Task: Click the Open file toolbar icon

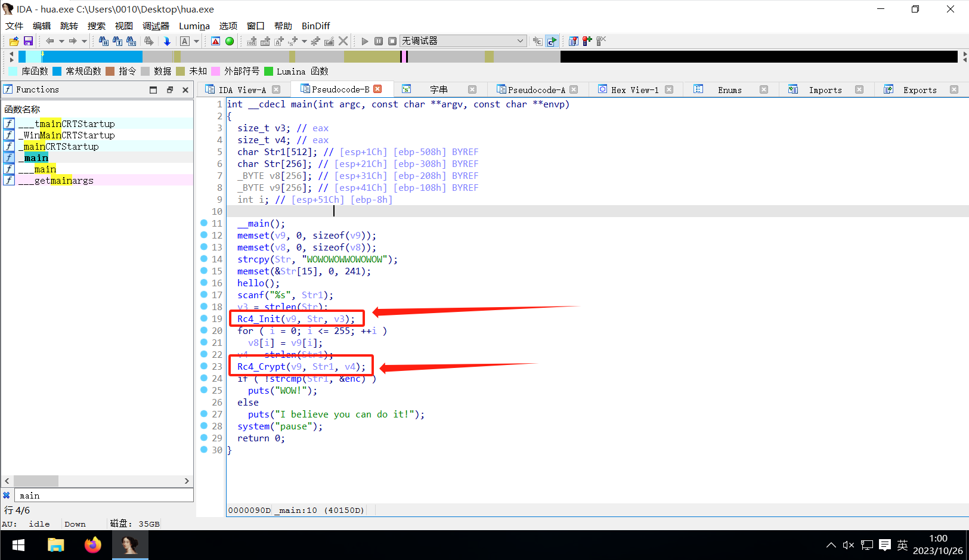Action: pyautogui.click(x=14, y=41)
